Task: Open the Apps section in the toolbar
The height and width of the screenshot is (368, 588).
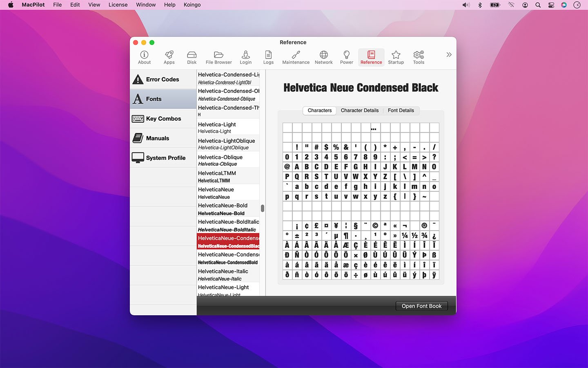Action: point(169,57)
